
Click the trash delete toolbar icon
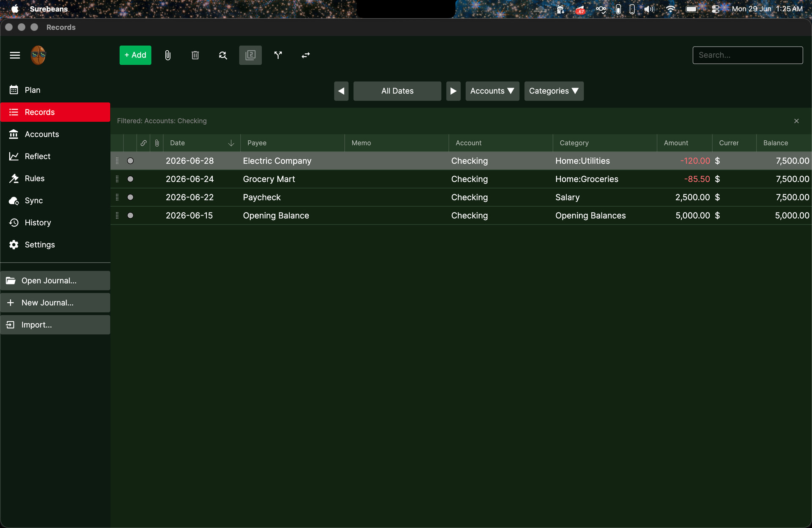[195, 55]
